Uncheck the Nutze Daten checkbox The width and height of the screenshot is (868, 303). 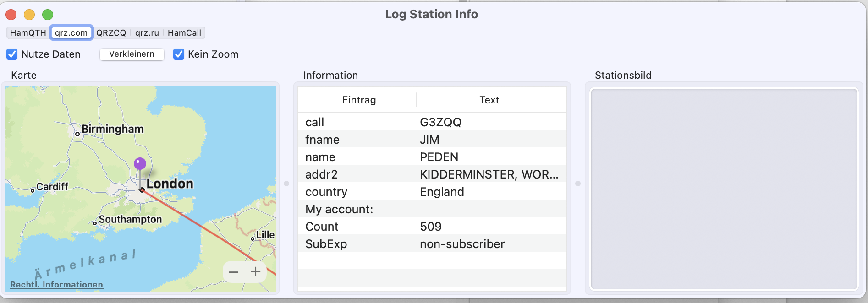click(12, 54)
